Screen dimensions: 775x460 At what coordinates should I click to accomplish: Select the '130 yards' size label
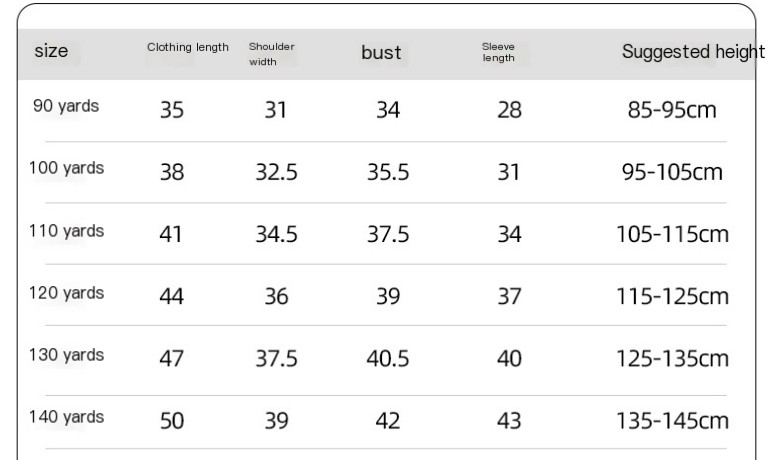[66, 356]
